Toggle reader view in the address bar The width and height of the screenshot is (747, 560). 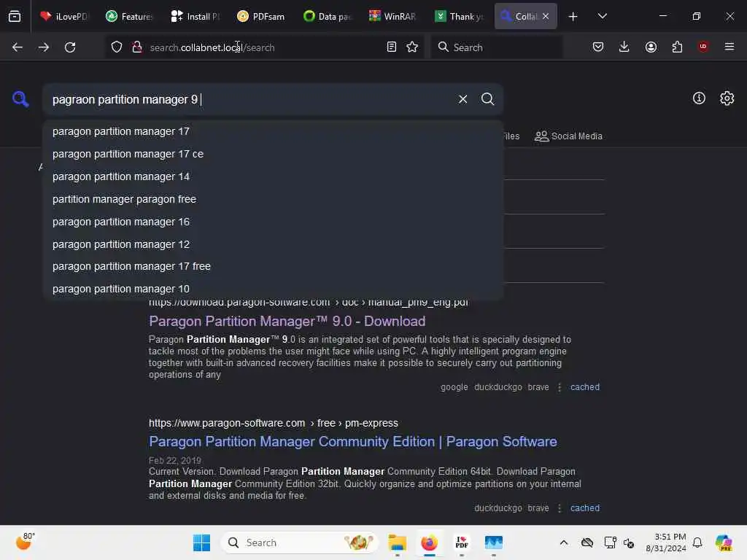click(x=392, y=47)
